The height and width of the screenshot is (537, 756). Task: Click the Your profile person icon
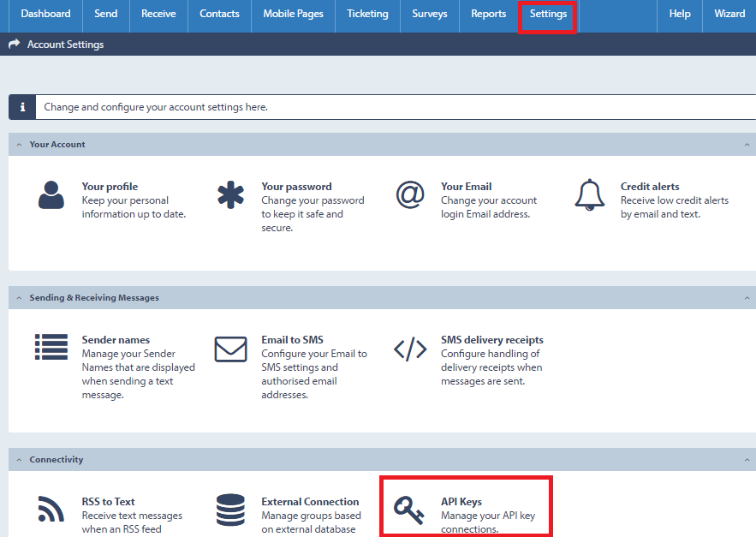coord(51,195)
